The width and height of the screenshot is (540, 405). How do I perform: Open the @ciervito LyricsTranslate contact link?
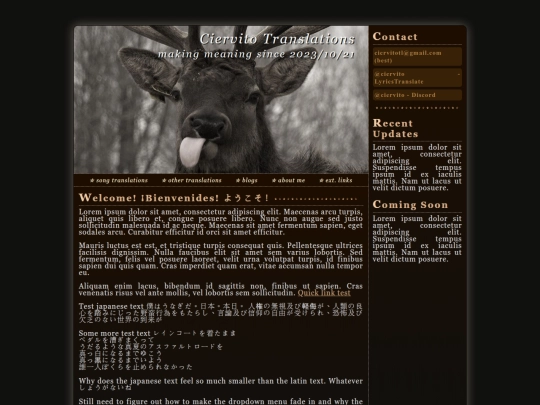[x=417, y=78]
